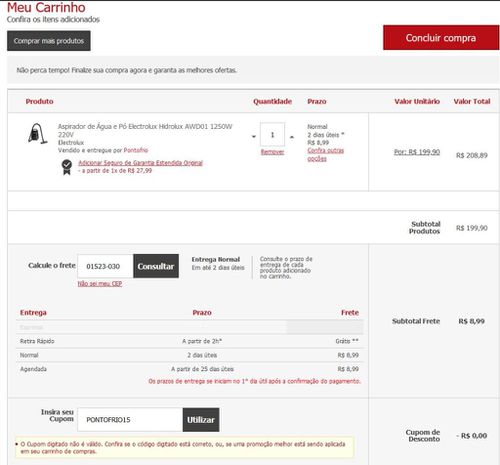
Task: Select the Agendada delivery row
Action: coord(190,369)
